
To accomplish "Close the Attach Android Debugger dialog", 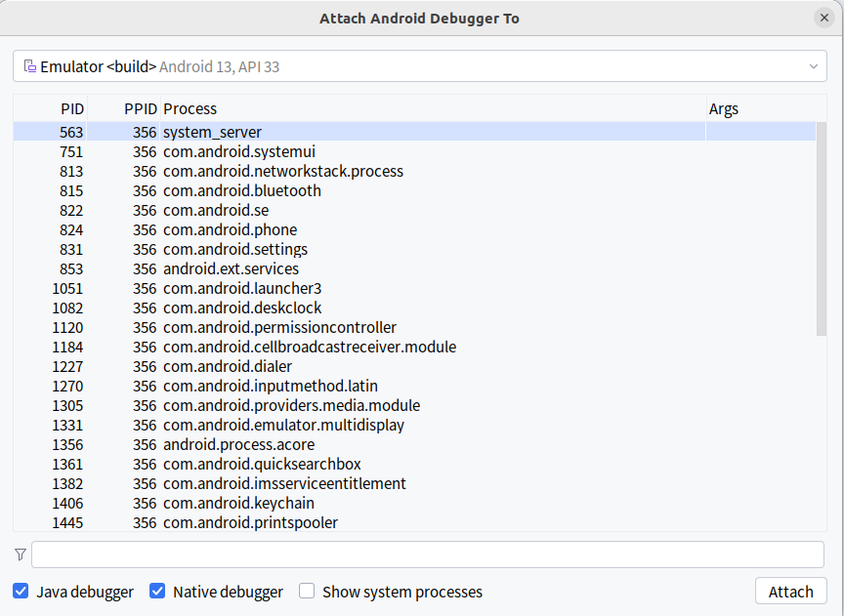I will pos(824,18).
